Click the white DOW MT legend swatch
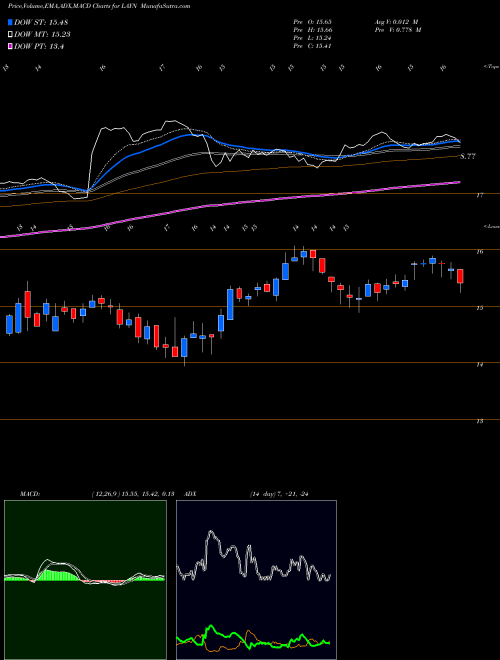 (10, 35)
